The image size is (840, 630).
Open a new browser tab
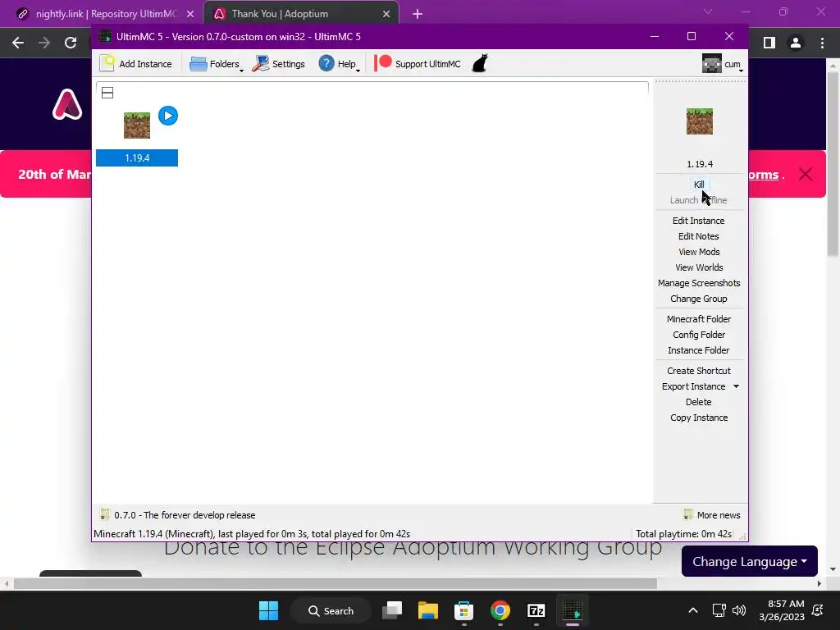coord(418,14)
